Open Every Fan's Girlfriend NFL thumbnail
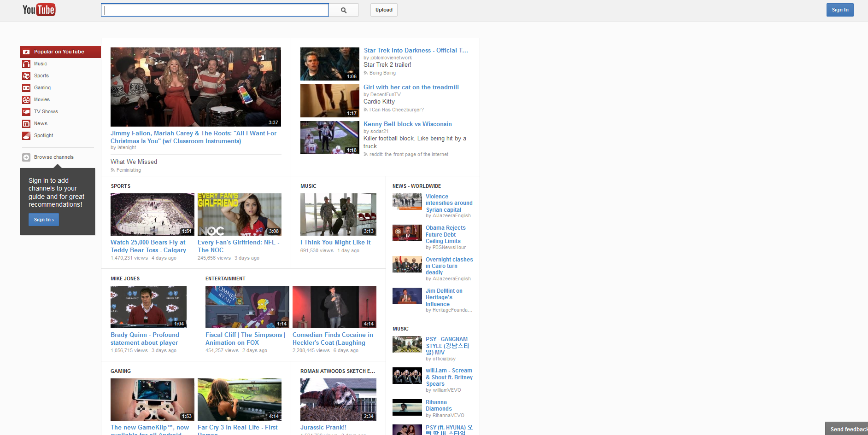The height and width of the screenshot is (435, 868). click(240, 215)
